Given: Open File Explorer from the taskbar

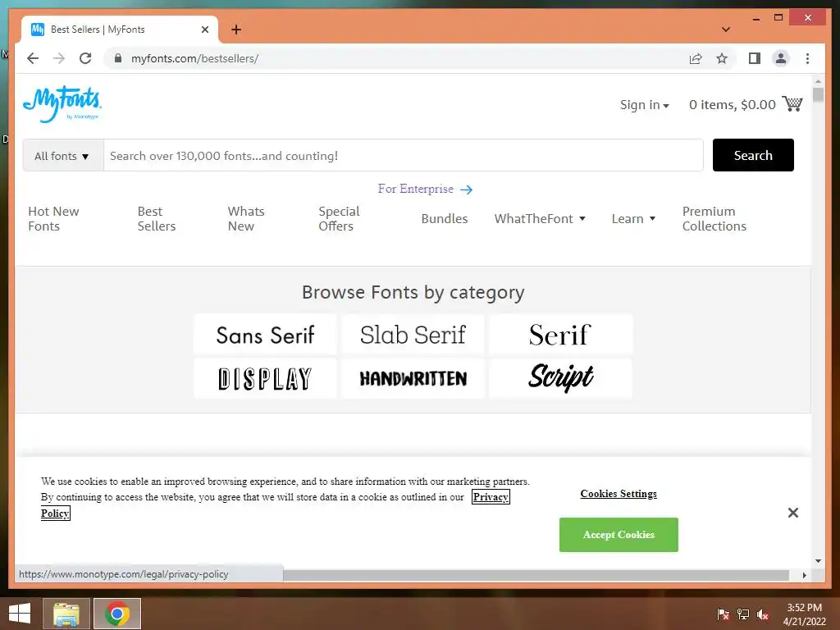Looking at the screenshot, I should [66, 614].
